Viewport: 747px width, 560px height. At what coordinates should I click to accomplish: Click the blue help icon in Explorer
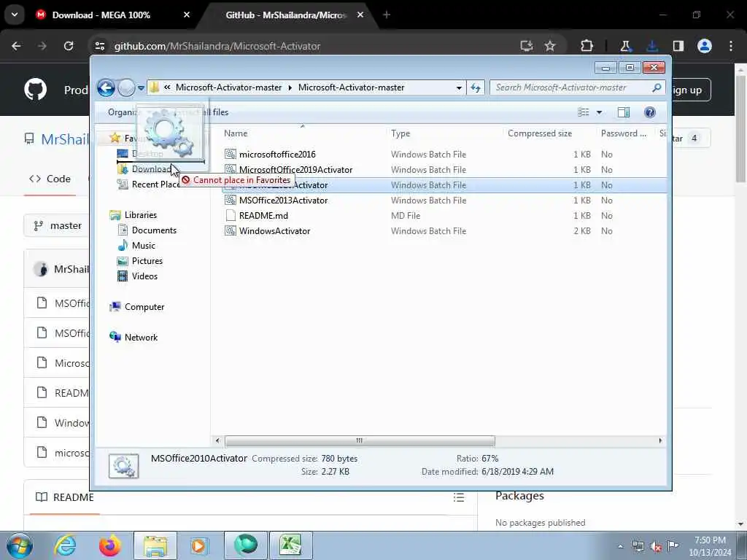(x=650, y=112)
